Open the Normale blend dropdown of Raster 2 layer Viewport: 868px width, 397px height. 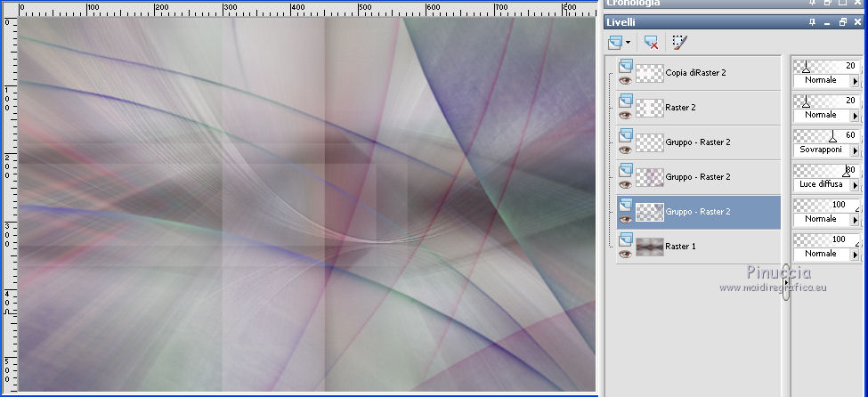[855, 115]
